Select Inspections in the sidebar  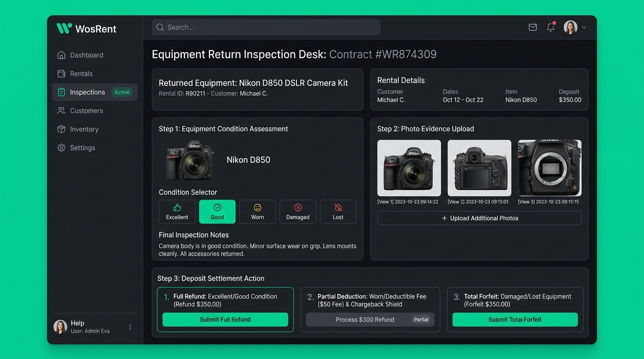tap(95, 92)
